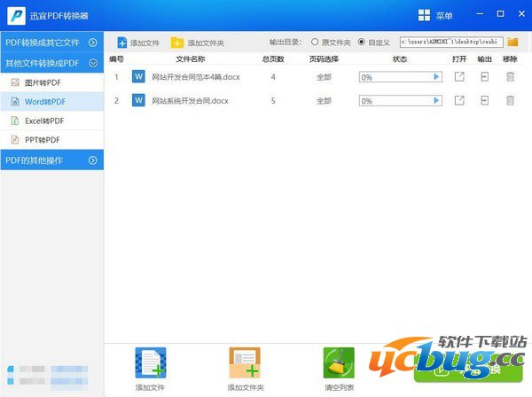Click the green 开始转换 button
The width and height of the screenshot is (532, 397).
tap(468, 370)
